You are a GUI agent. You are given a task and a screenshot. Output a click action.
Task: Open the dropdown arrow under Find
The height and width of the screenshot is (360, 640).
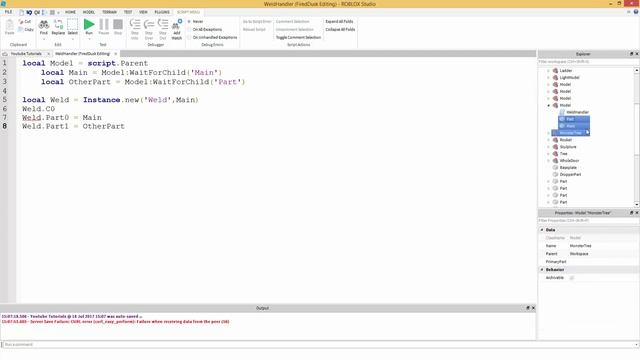[x=44, y=39]
